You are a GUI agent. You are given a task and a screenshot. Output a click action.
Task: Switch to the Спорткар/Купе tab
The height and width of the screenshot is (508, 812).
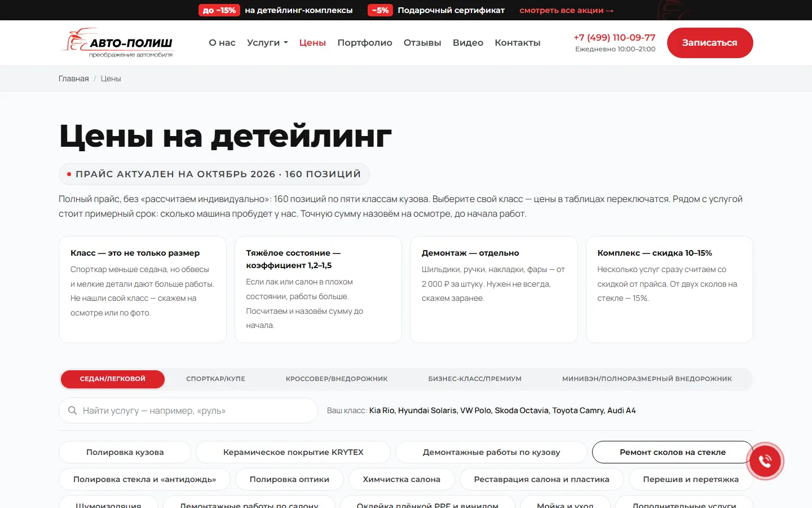(x=216, y=379)
